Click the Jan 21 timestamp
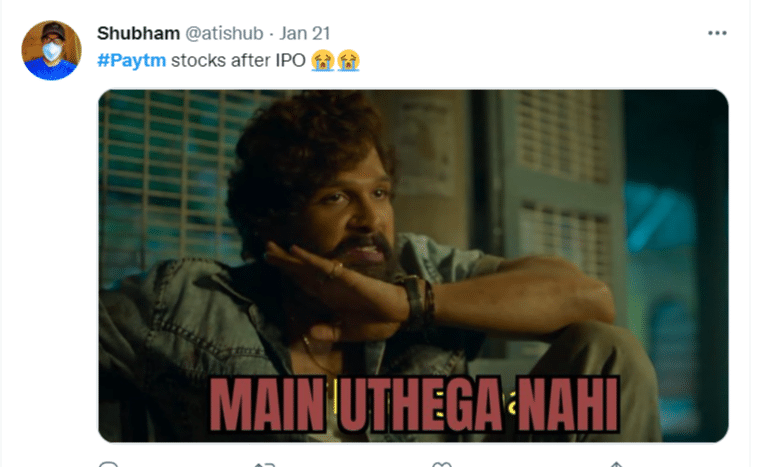This screenshot has width=767, height=467. pos(305,33)
